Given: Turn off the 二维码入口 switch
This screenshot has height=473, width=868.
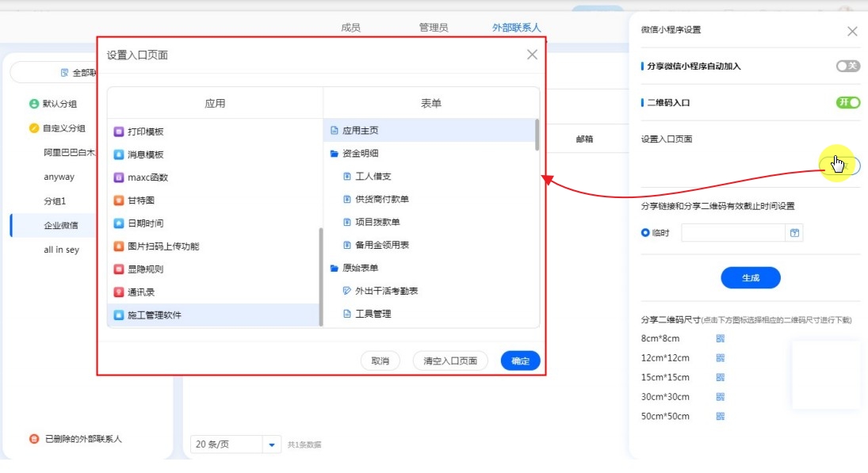Looking at the screenshot, I should tap(847, 102).
